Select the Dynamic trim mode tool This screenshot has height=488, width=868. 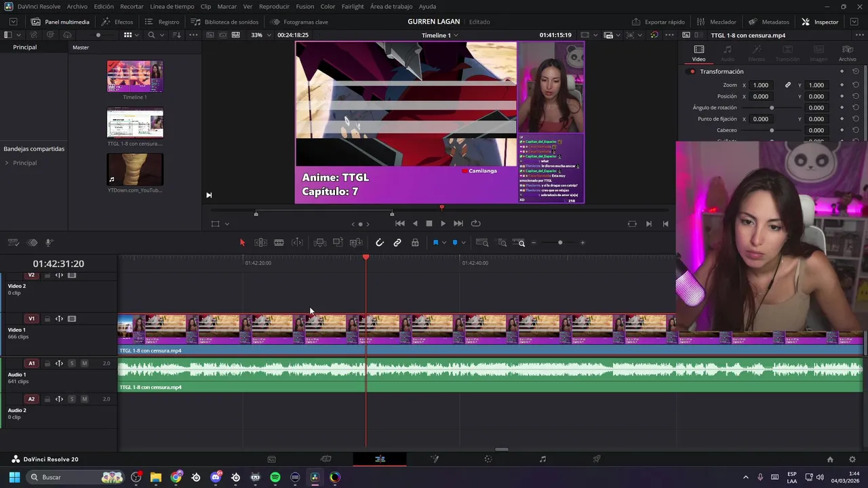(297, 243)
